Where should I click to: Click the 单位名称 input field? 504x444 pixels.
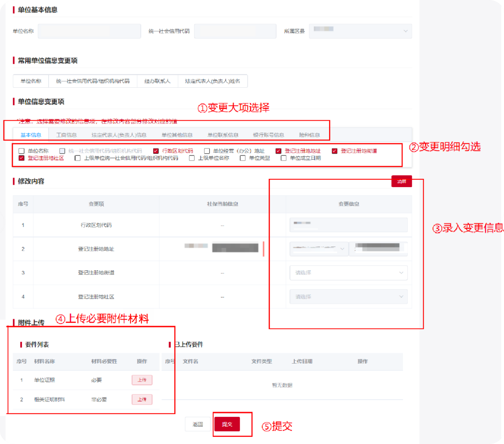click(x=89, y=31)
